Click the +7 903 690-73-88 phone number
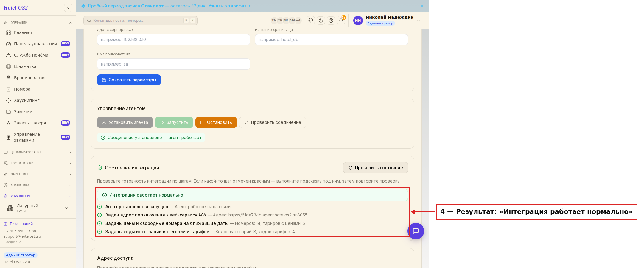 (x=20, y=231)
